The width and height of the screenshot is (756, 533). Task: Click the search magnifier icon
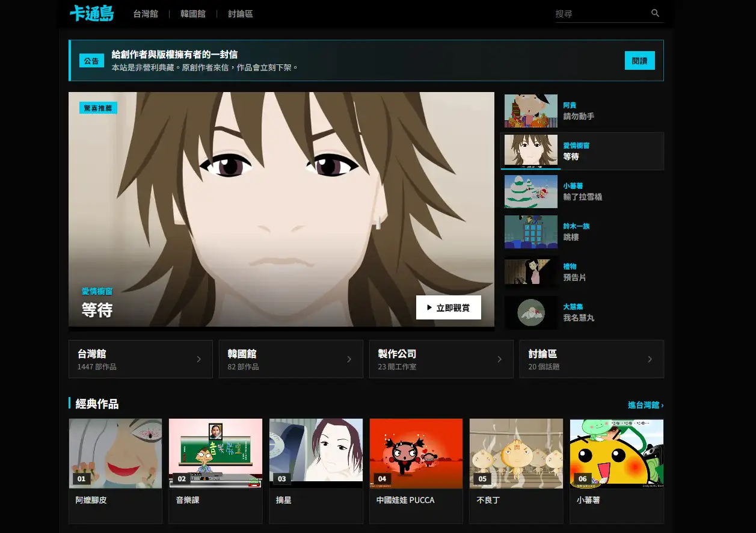coord(655,13)
